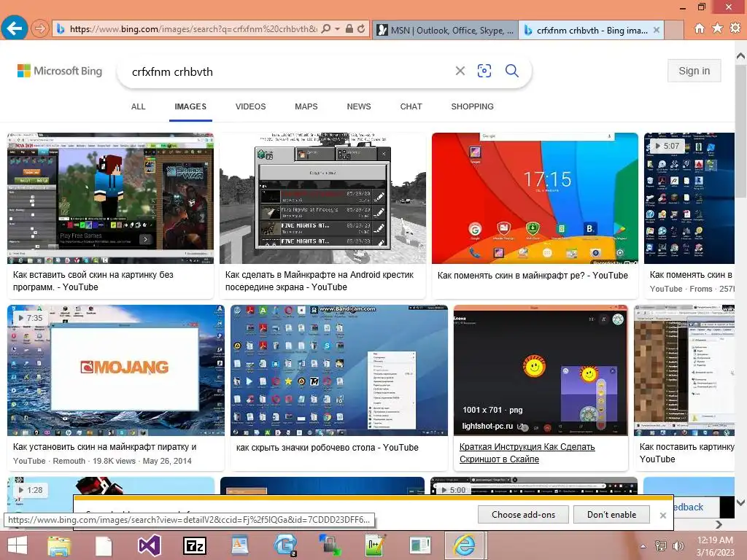Screen dimensions: 747x560
Task: Close the Bing images browser tab
Action: (x=657, y=30)
